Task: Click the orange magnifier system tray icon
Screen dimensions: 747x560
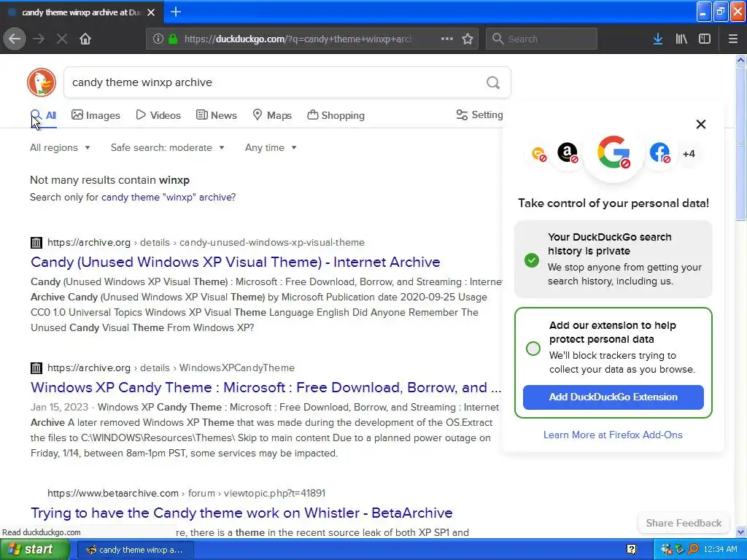Action: 694,550
